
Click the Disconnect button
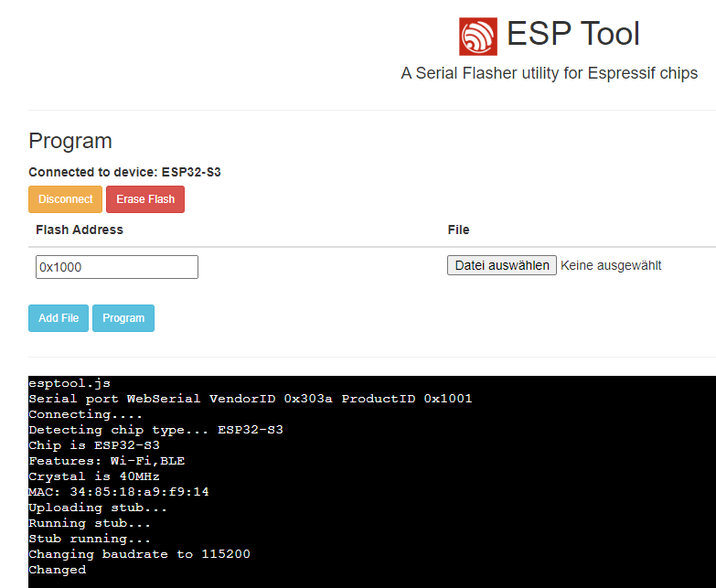(x=65, y=199)
